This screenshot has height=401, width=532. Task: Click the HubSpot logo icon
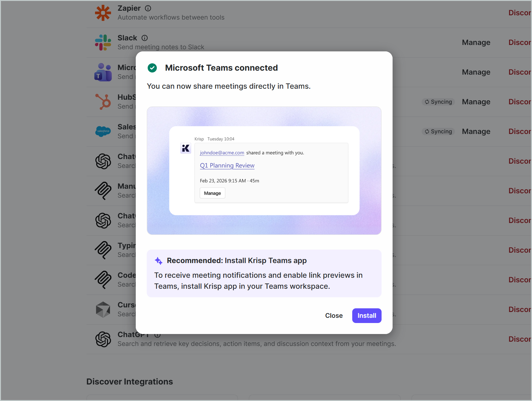103,102
